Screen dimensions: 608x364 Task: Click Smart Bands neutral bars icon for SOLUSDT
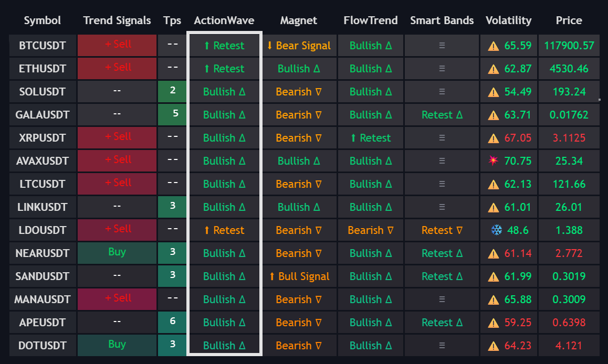coord(442,92)
